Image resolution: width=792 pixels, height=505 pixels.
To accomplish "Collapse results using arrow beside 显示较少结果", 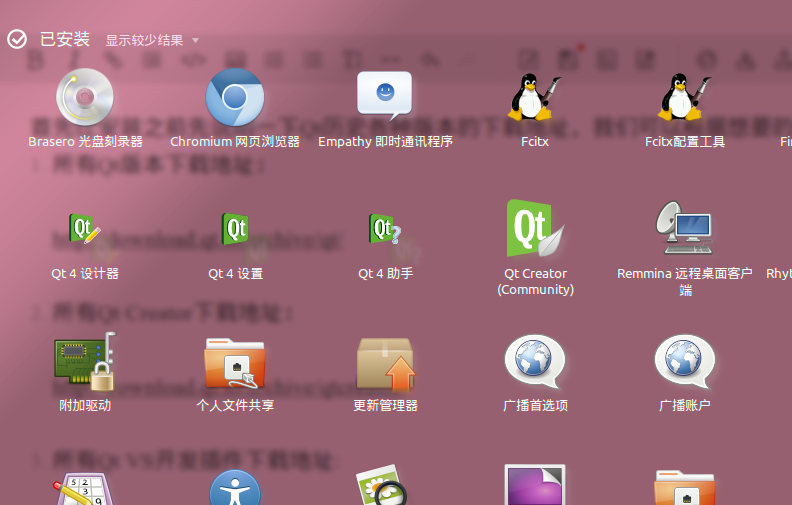I will pyautogui.click(x=195, y=40).
